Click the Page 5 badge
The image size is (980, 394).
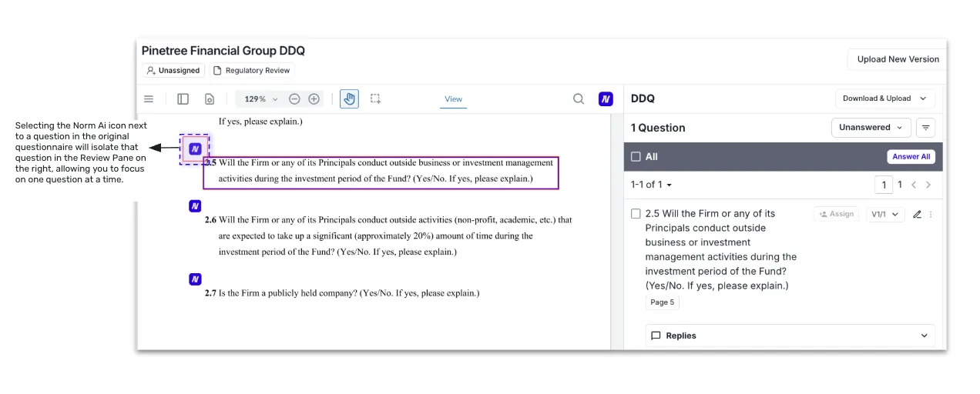662,302
